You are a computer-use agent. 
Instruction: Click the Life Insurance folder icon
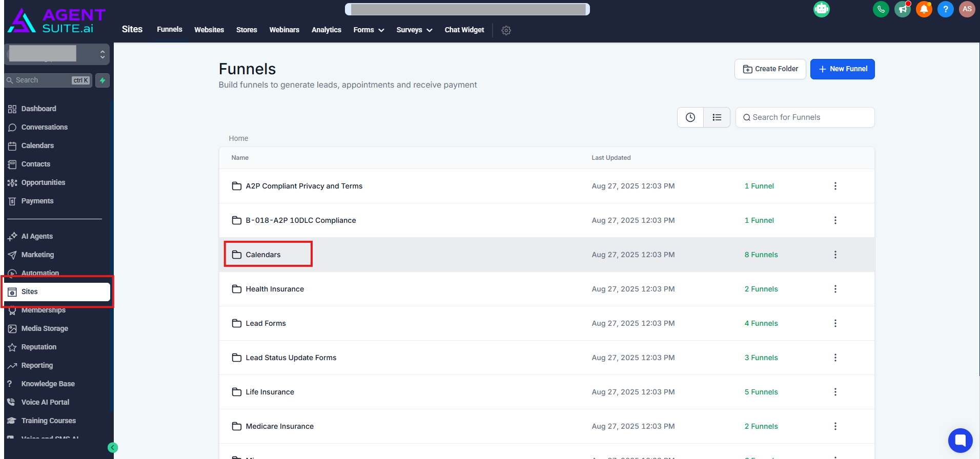237,392
